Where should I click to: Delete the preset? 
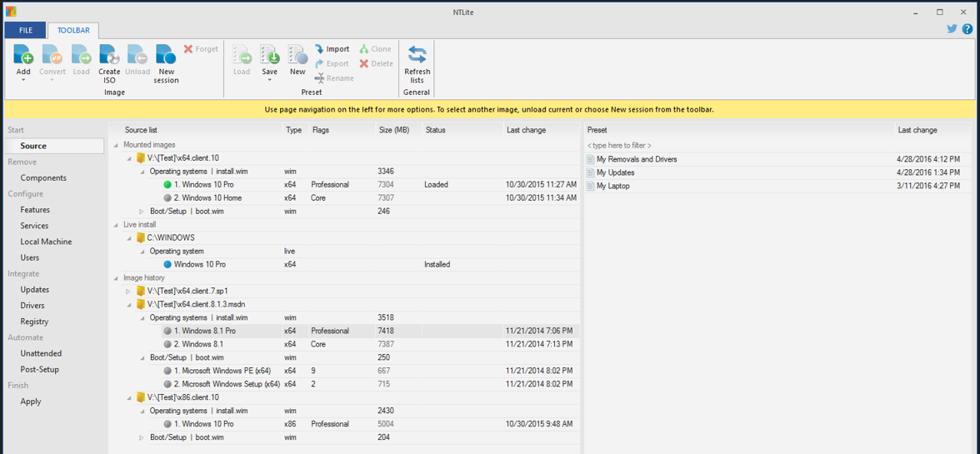(x=377, y=63)
